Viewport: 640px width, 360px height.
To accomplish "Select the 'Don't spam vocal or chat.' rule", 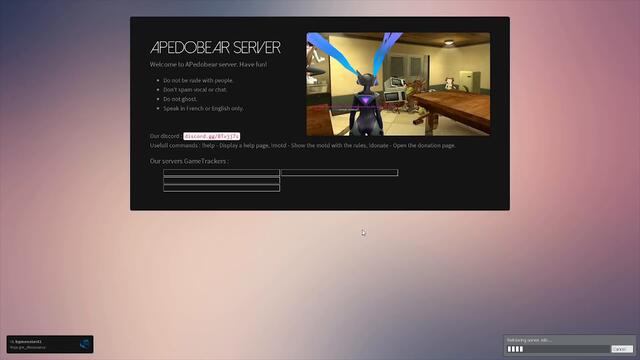I will (x=195, y=90).
